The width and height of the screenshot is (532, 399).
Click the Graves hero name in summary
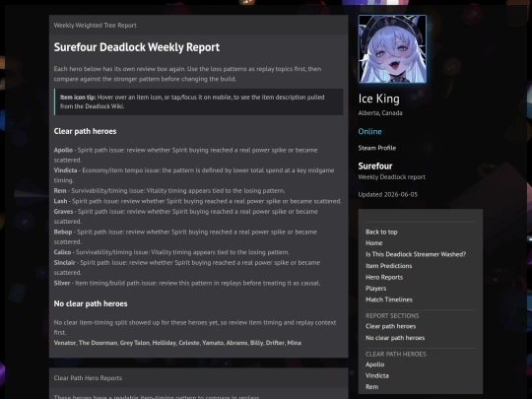click(x=63, y=212)
